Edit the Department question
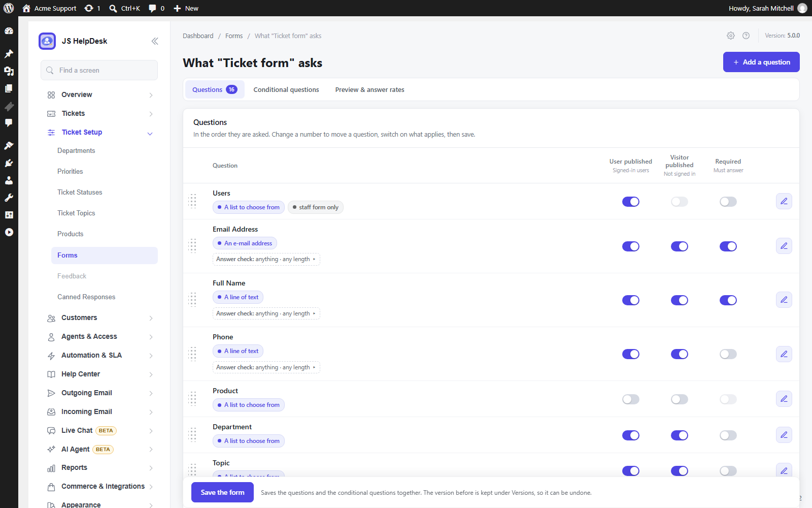This screenshot has width=812, height=508. pyautogui.click(x=784, y=435)
